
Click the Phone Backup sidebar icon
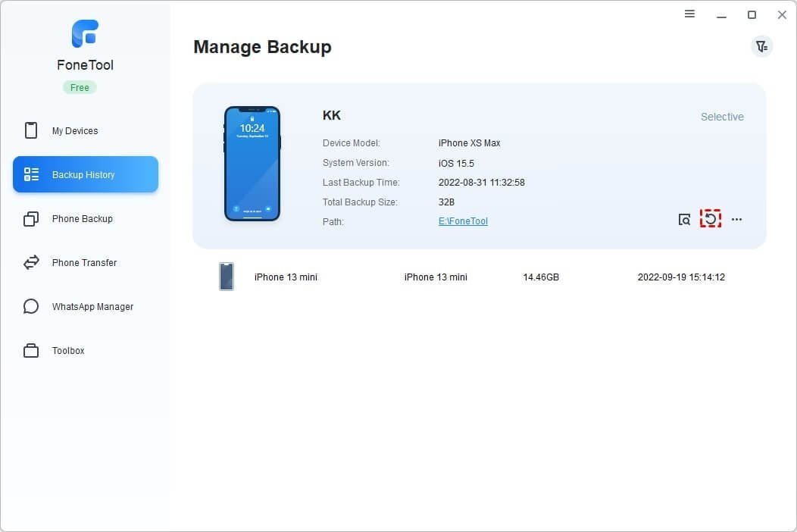(31, 219)
